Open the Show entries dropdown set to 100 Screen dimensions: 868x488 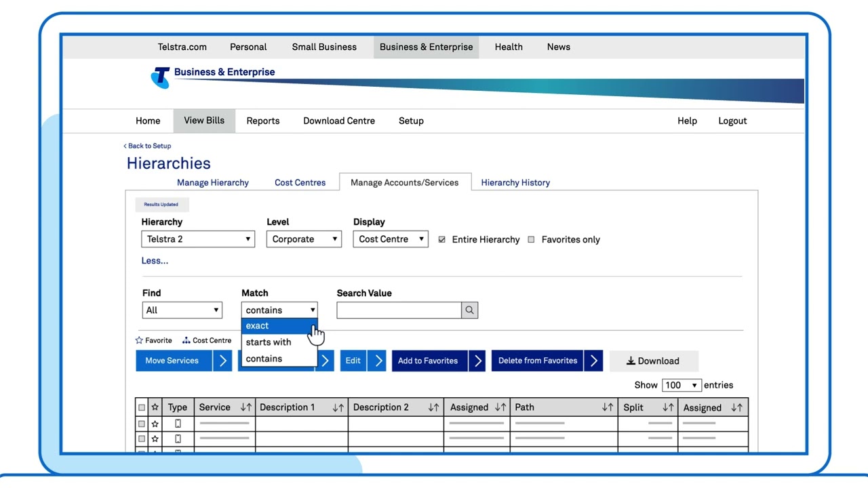click(682, 385)
